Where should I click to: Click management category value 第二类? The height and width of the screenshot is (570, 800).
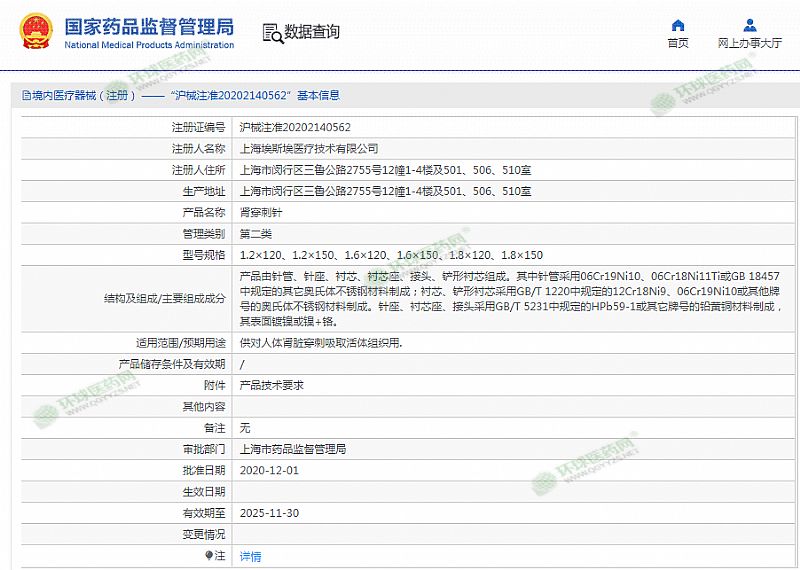coord(257,234)
